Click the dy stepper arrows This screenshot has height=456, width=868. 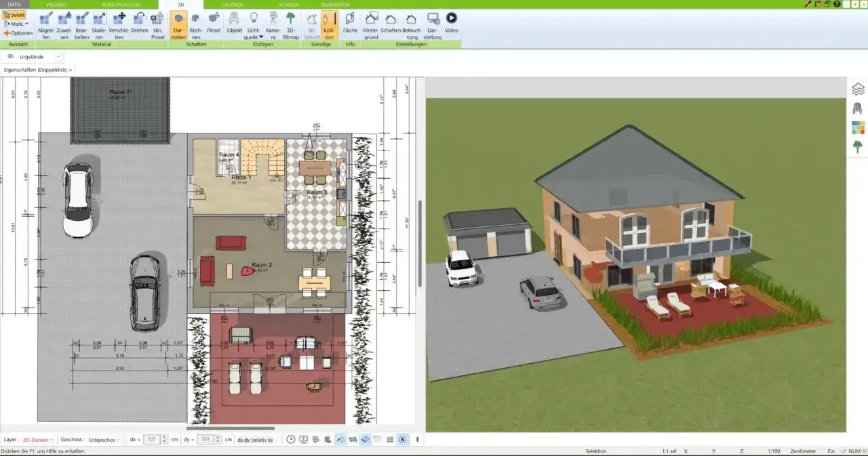pos(218,440)
